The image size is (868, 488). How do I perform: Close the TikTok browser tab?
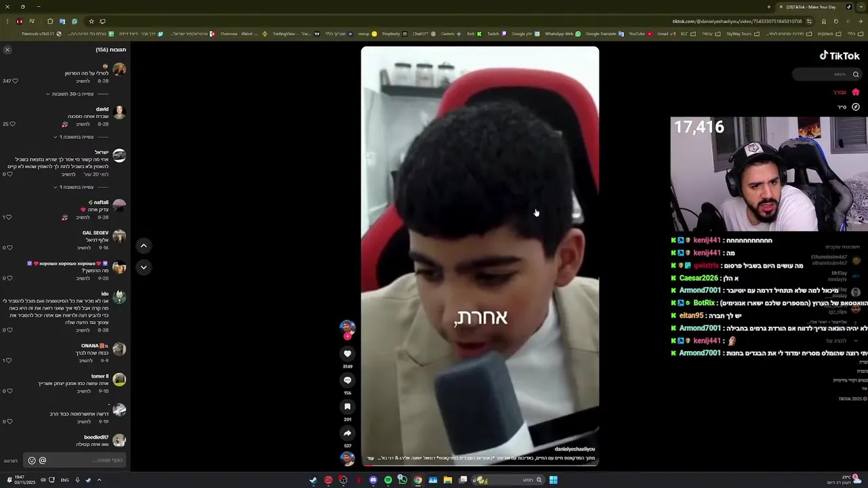click(x=781, y=7)
